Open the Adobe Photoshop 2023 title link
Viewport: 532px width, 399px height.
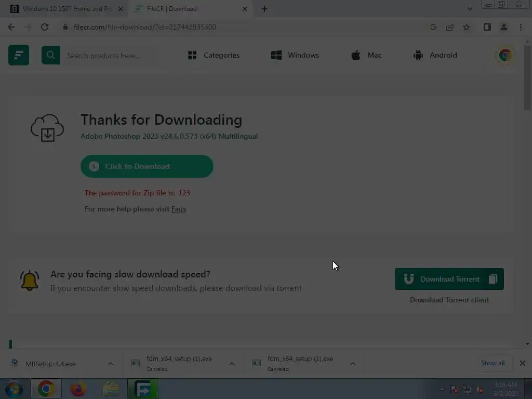(x=169, y=136)
